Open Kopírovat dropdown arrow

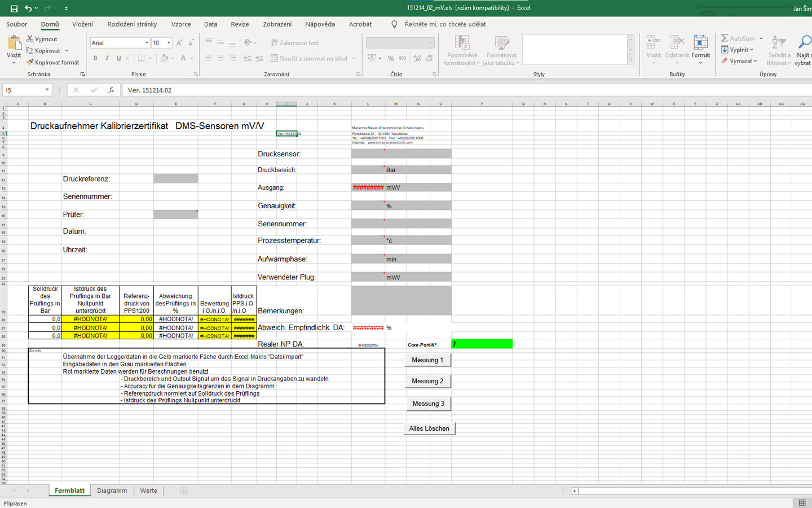pos(67,51)
